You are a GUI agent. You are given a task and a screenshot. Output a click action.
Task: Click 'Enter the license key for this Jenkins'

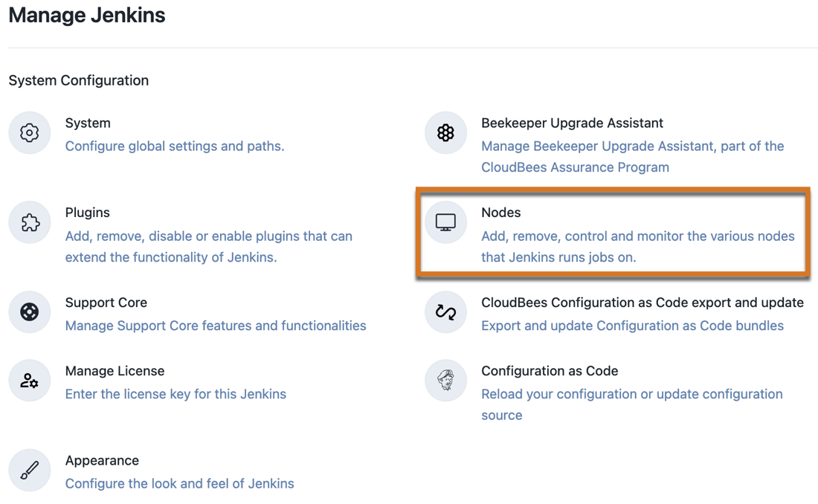pos(175,394)
